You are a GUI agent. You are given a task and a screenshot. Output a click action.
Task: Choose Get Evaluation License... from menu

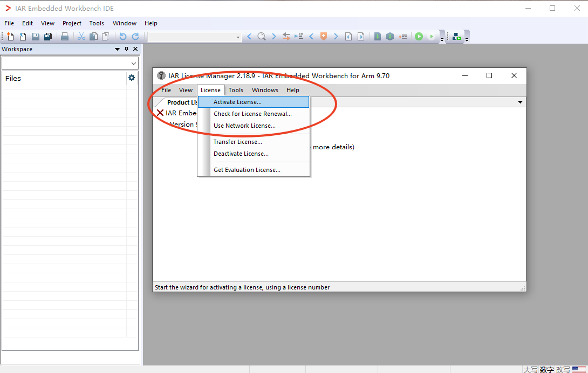coord(247,170)
